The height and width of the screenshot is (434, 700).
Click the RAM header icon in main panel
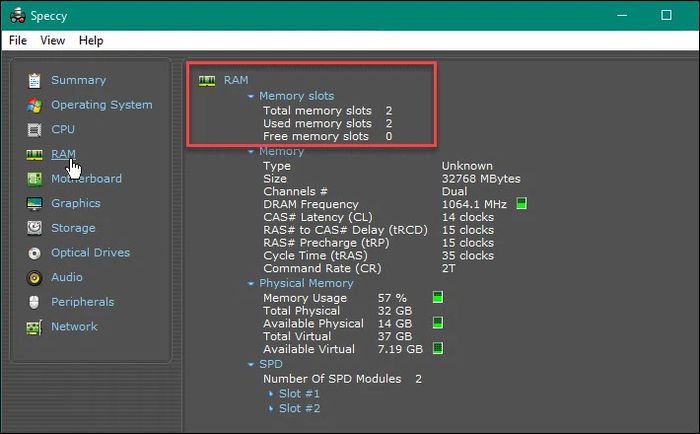207,80
